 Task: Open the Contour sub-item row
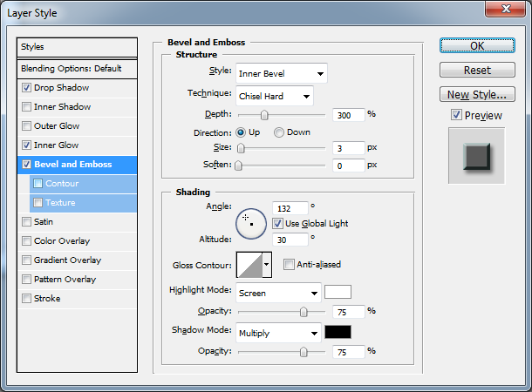[83, 183]
